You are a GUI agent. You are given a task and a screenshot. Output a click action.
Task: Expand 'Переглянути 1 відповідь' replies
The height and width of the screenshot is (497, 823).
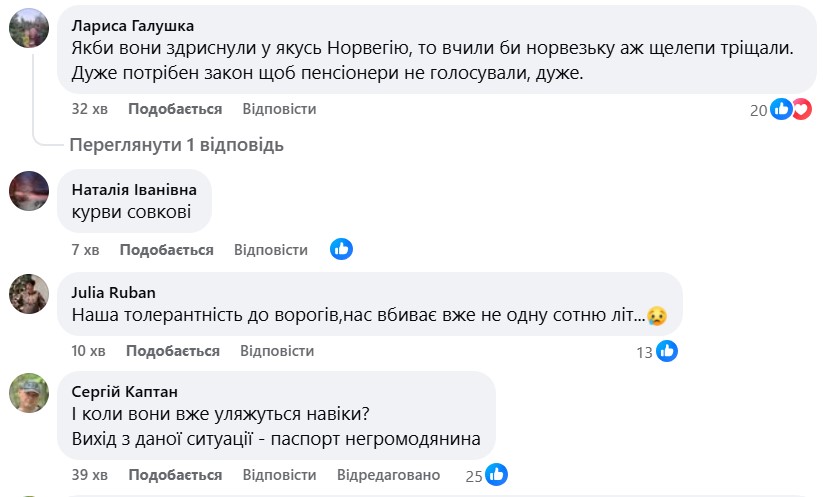pyautogui.click(x=176, y=145)
